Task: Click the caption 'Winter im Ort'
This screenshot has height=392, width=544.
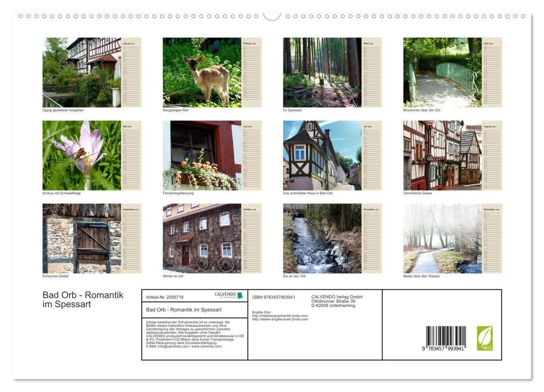Action: [173, 276]
